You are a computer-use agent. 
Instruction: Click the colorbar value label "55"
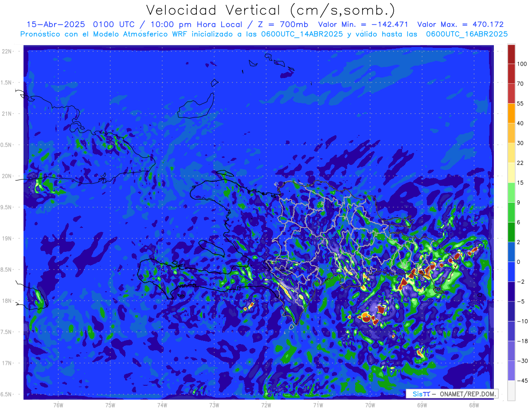click(x=521, y=103)
